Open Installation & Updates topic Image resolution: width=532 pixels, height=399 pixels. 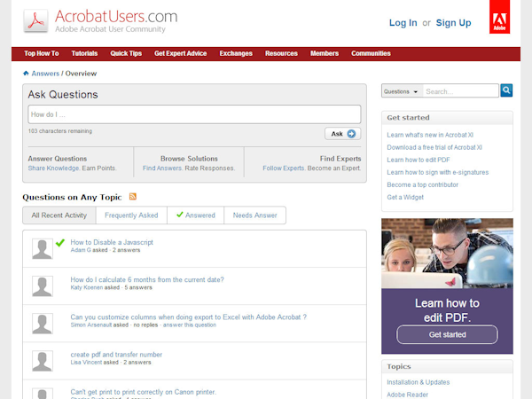418,382
